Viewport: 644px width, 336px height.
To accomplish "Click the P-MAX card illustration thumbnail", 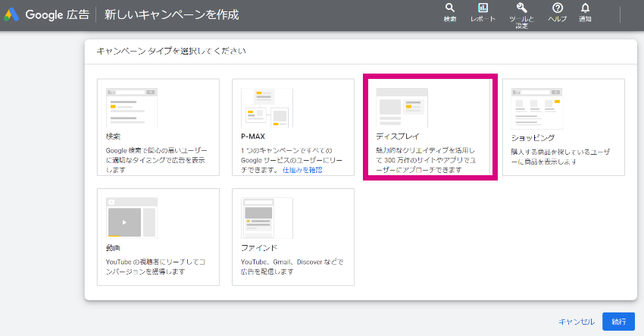I will coord(267,108).
